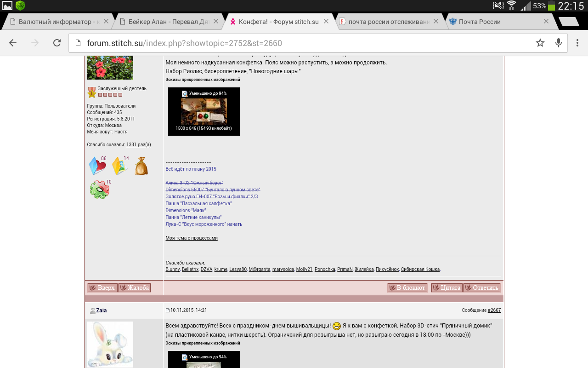This screenshot has height=368, width=588.
Task: Open the attached Christmas balls thumbnail
Action: click(204, 111)
